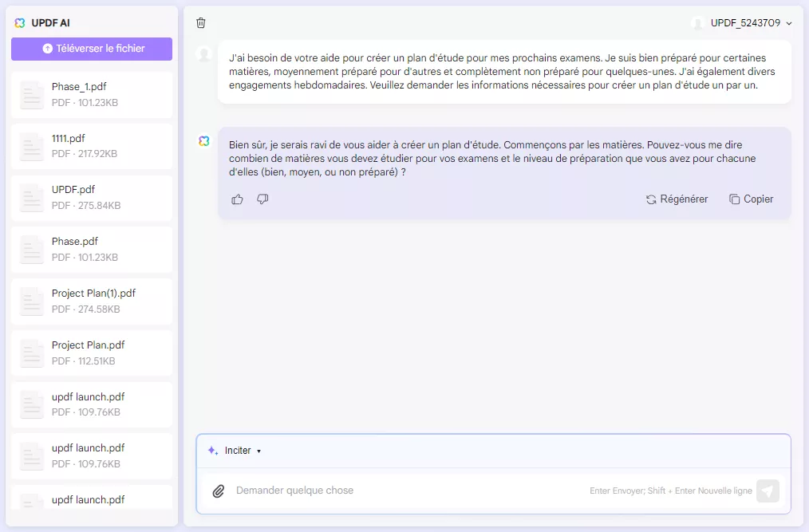The width and height of the screenshot is (809, 532).
Task: Click the Téléverser le fichier button
Action: click(92, 49)
